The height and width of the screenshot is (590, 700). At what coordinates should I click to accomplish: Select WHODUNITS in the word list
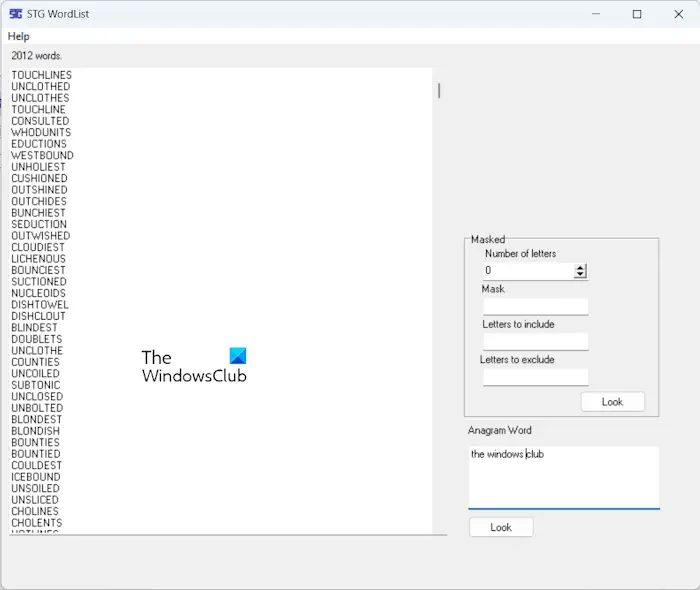click(x=41, y=133)
